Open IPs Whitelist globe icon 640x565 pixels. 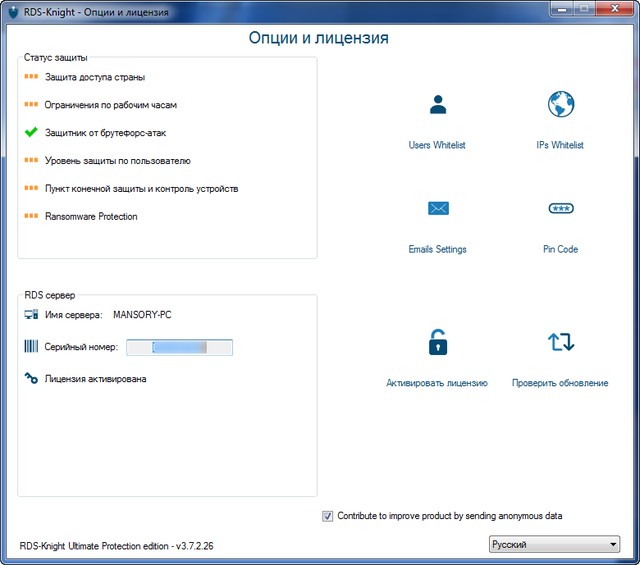pos(561,104)
